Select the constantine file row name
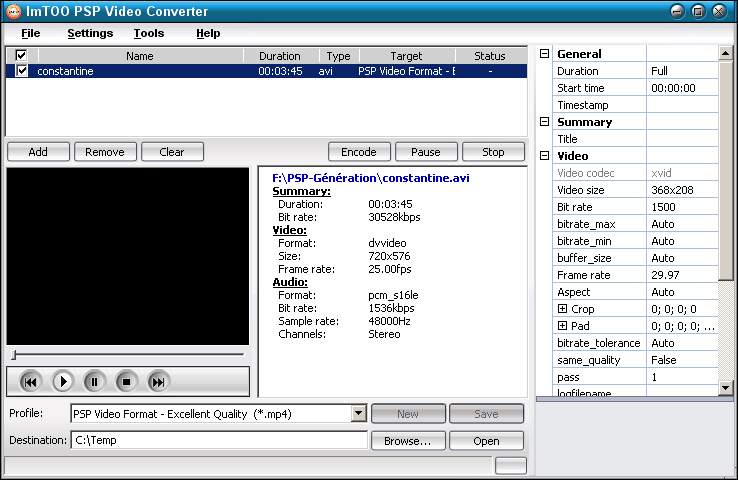This screenshot has width=738, height=480. [x=65, y=71]
